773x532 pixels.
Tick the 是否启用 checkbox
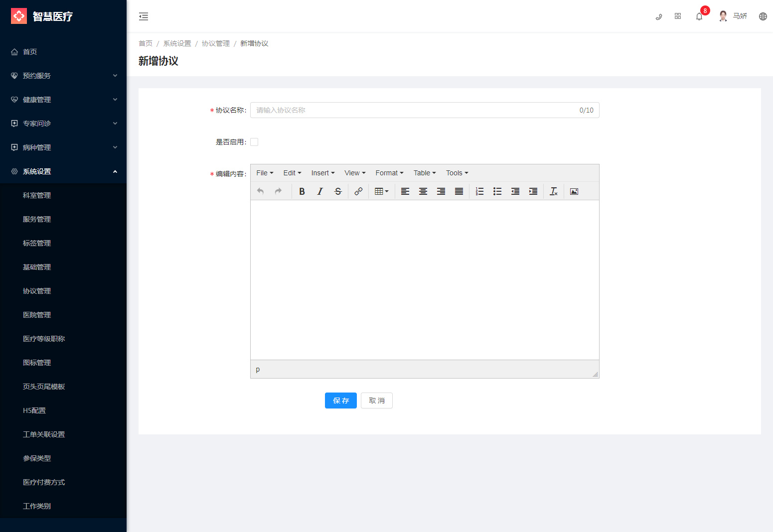pos(254,142)
